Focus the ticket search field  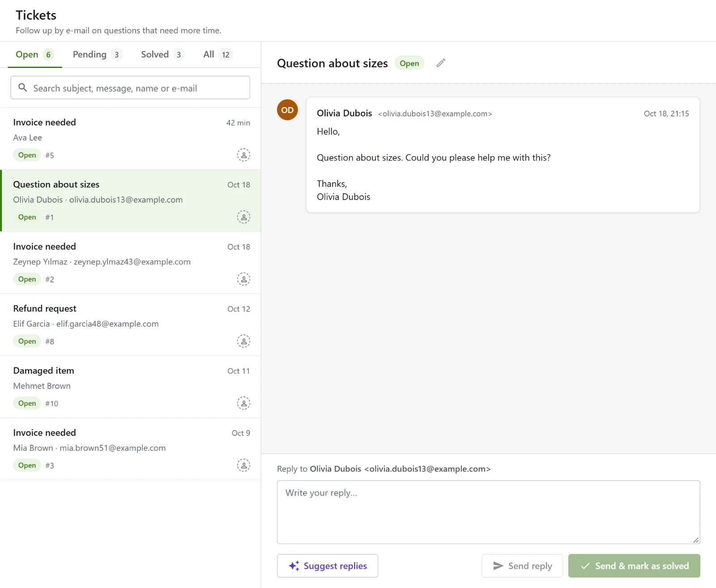tap(130, 88)
